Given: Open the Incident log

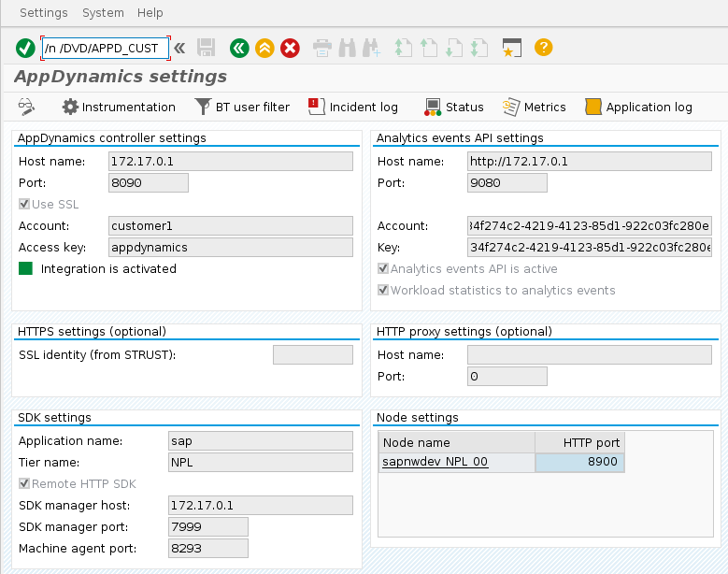Looking at the screenshot, I should tap(353, 107).
